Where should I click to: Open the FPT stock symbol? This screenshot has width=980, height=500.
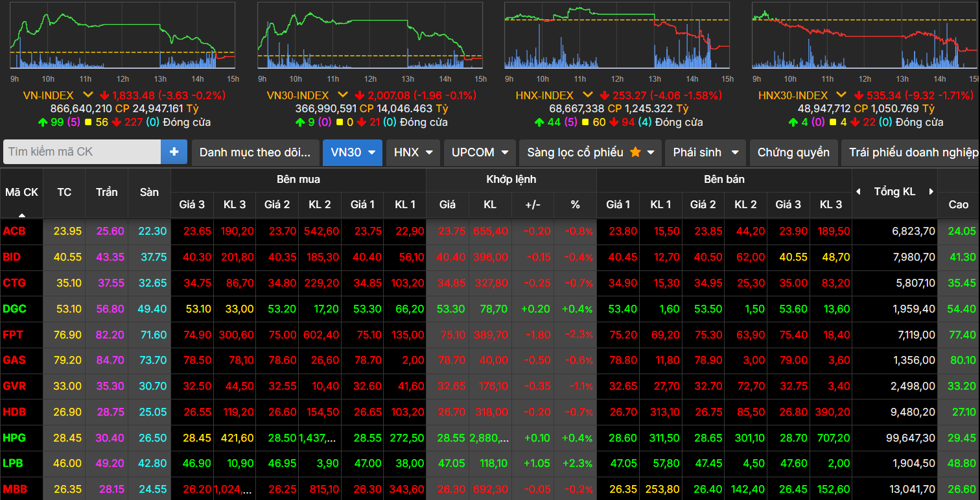point(13,335)
